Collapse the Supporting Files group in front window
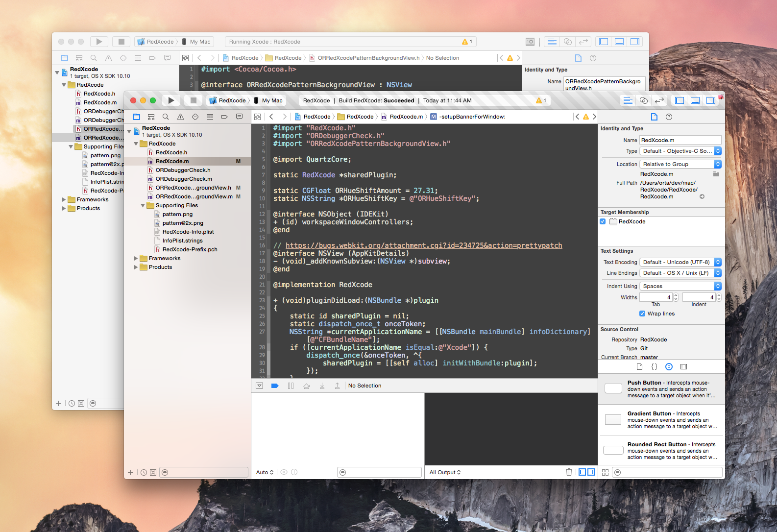This screenshot has height=532, width=777. (143, 206)
